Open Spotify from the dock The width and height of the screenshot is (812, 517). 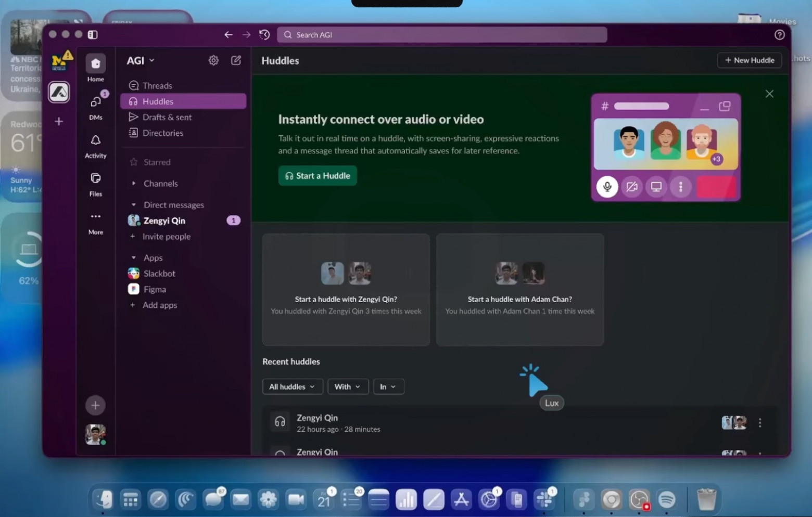coord(666,500)
